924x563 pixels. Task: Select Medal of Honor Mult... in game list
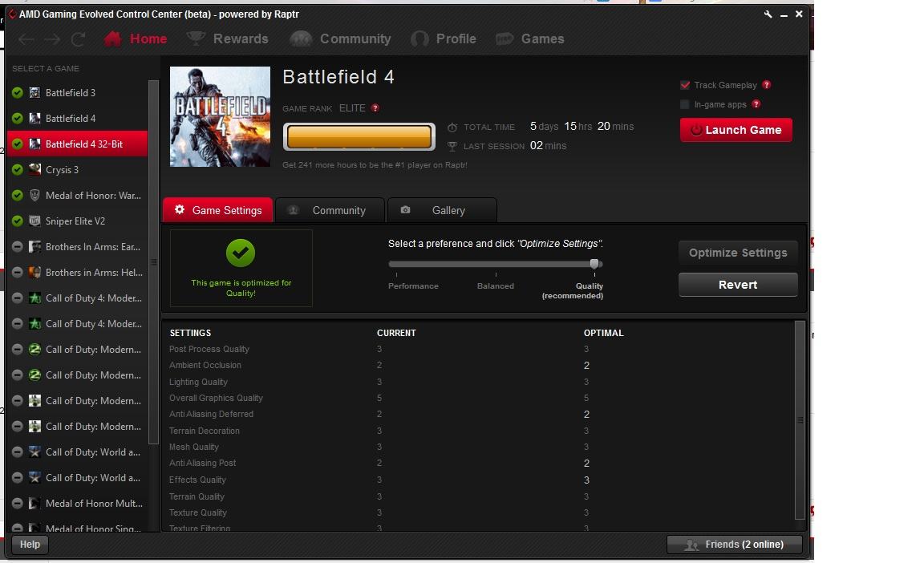pyautogui.click(x=77, y=504)
